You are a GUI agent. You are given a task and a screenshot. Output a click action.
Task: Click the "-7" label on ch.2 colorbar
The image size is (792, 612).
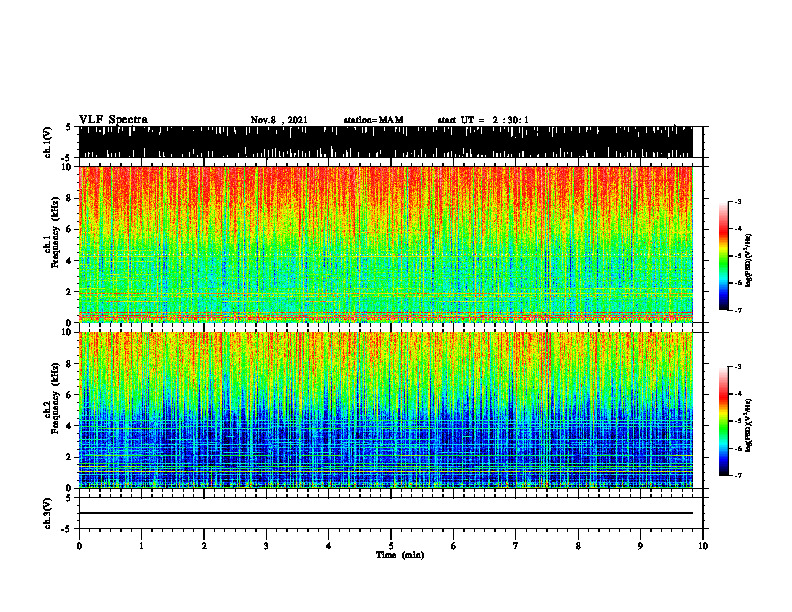738,476
